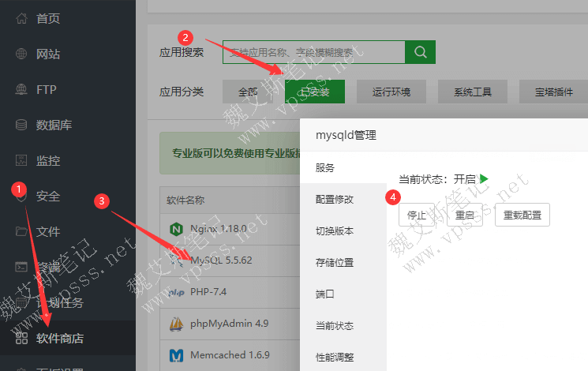Click the 重载配置 button
The height and width of the screenshot is (371, 588).
pyautogui.click(x=522, y=215)
